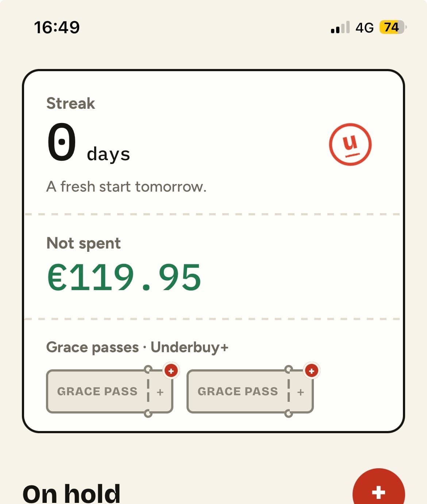Image resolution: width=427 pixels, height=504 pixels.
Task: Tap the plus stub of the first grace pass
Action: coord(160,392)
